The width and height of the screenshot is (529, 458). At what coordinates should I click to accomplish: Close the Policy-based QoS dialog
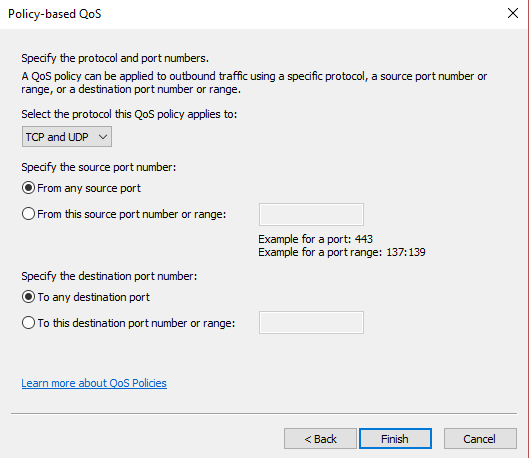tap(512, 13)
